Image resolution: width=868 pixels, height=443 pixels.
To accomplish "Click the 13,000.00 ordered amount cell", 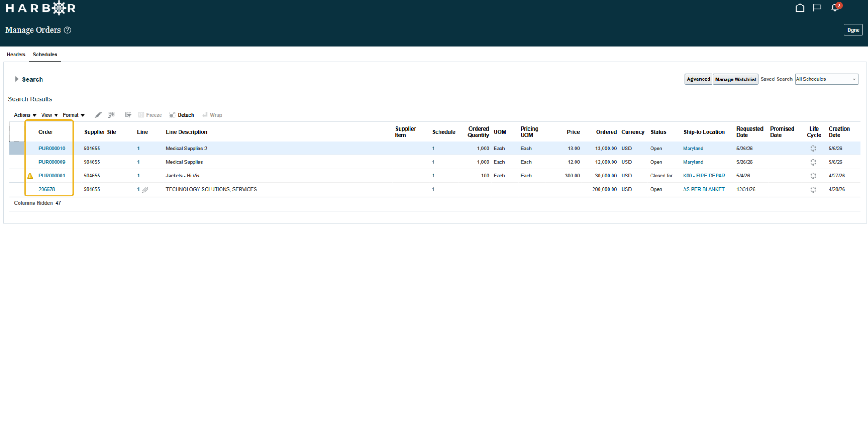I will [x=606, y=149].
